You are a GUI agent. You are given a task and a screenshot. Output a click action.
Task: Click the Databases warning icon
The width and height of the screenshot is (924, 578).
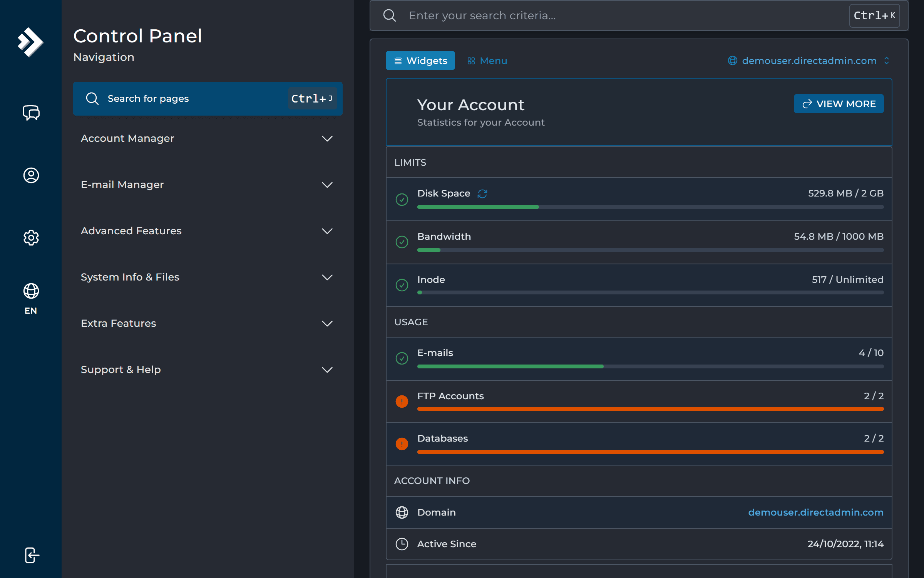click(402, 444)
